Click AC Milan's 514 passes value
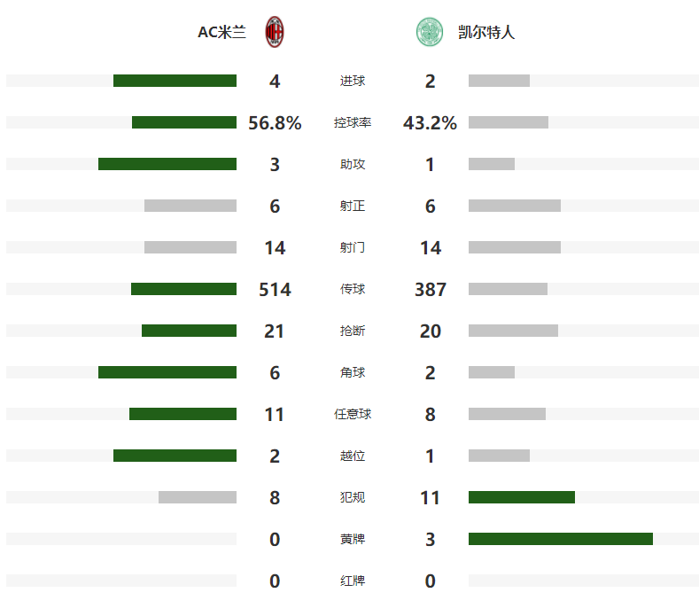This screenshot has height=616, width=699. tap(275, 289)
